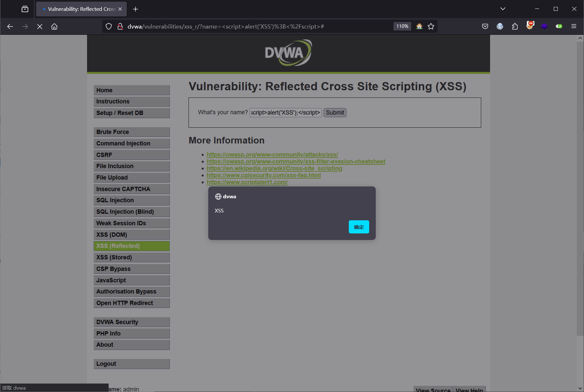Open the recent tabs view icon
This screenshot has width=584, height=392.
coord(25,9)
